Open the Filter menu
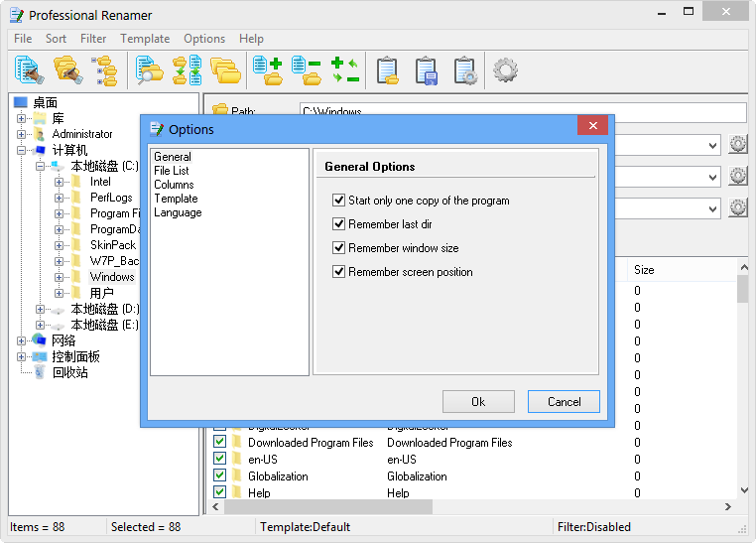 (93, 39)
